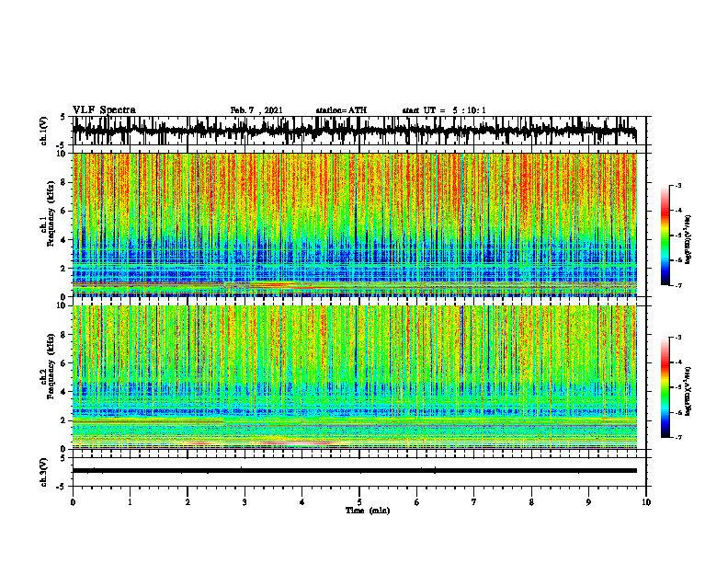Select the date text "Feb. 7, 2021"
728x563 pixels.
point(256,110)
